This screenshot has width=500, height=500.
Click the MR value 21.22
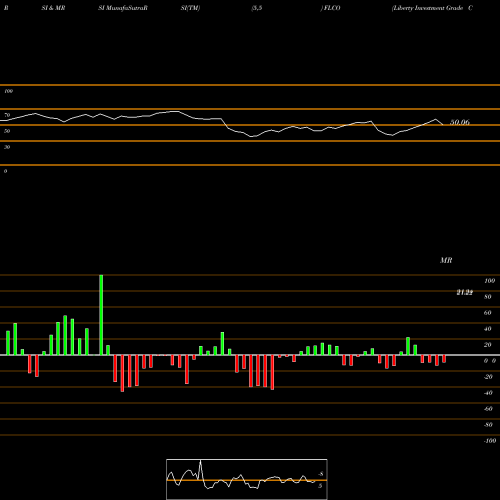click(x=465, y=292)
